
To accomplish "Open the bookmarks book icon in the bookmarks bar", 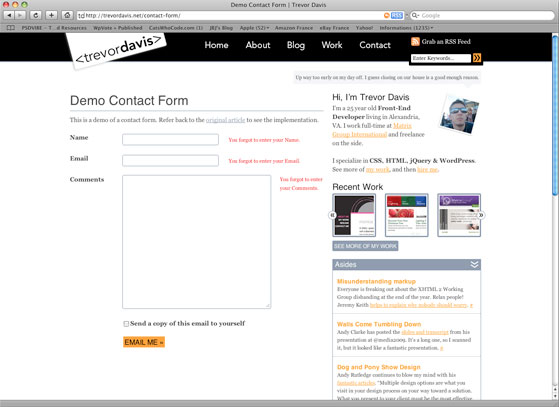I will click(11, 28).
